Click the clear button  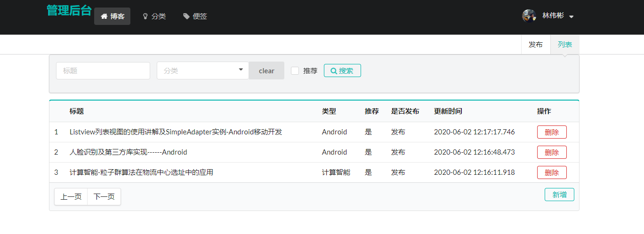pos(266,70)
